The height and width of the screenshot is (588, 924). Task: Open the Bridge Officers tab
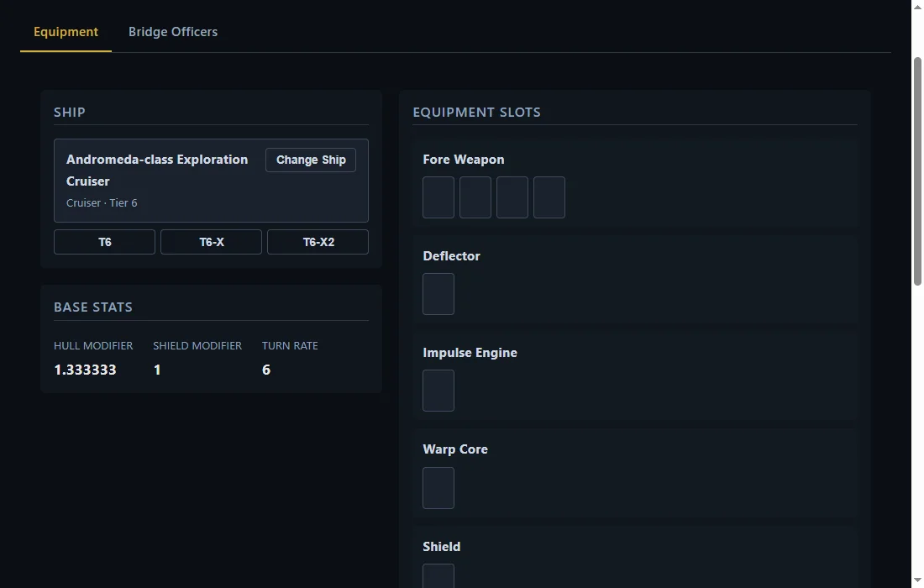(173, 32)
